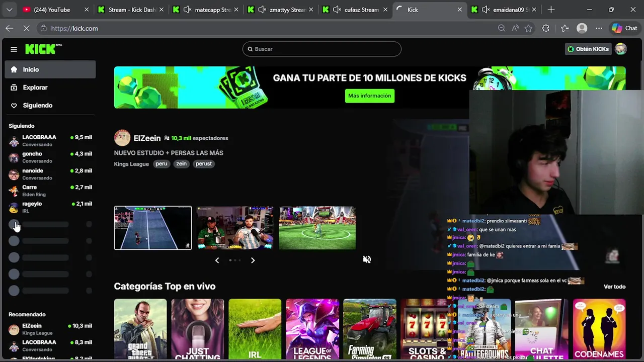Click the perust tag
Image resolution: width=644 pixels, height=362 pixels.
click(x=204, y=164)
